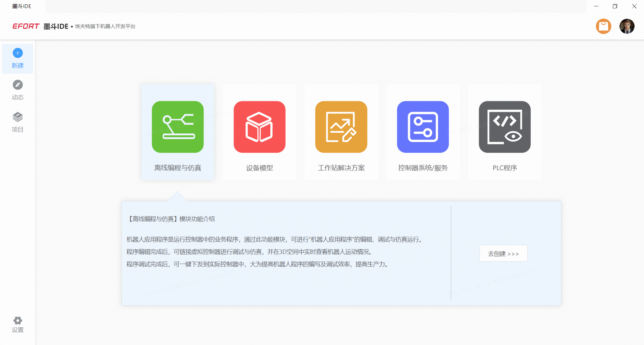
Task: Click the orange message inbox icon
Action: click(x=603, y=26)
